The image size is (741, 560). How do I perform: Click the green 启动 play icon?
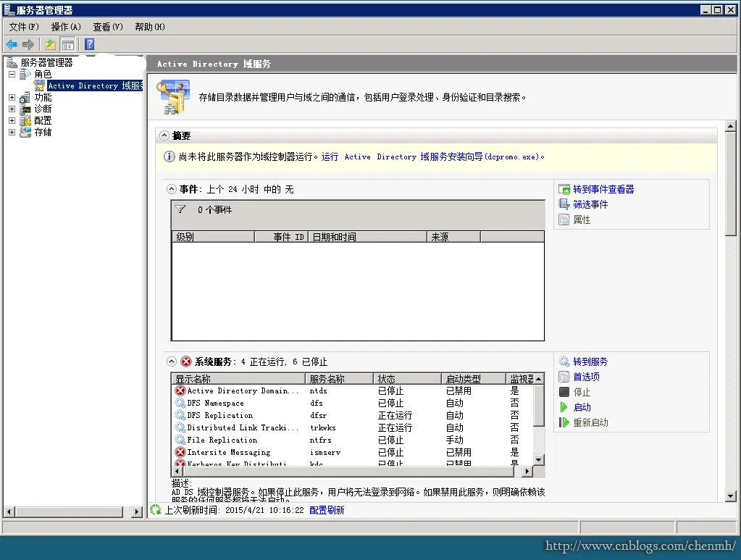click(x=564, y=407)
